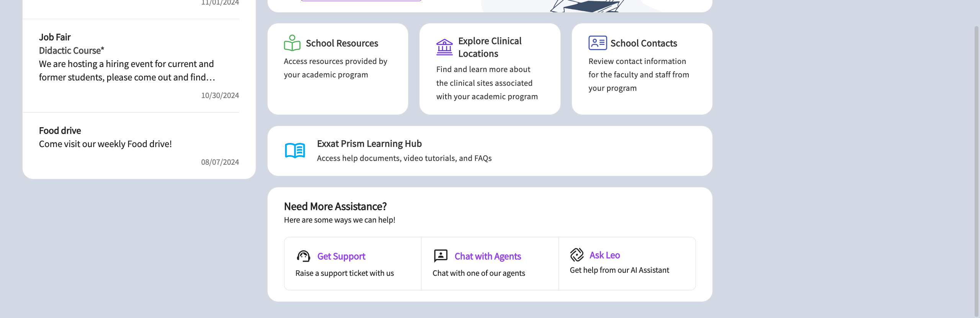The height and width of the screenshot is (318, 980).
Task: Open the School Resources card title
Action: point(341,43)
